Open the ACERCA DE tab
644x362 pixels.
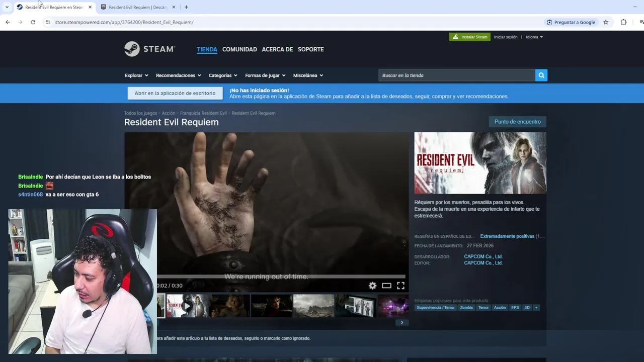coord(277,49)
